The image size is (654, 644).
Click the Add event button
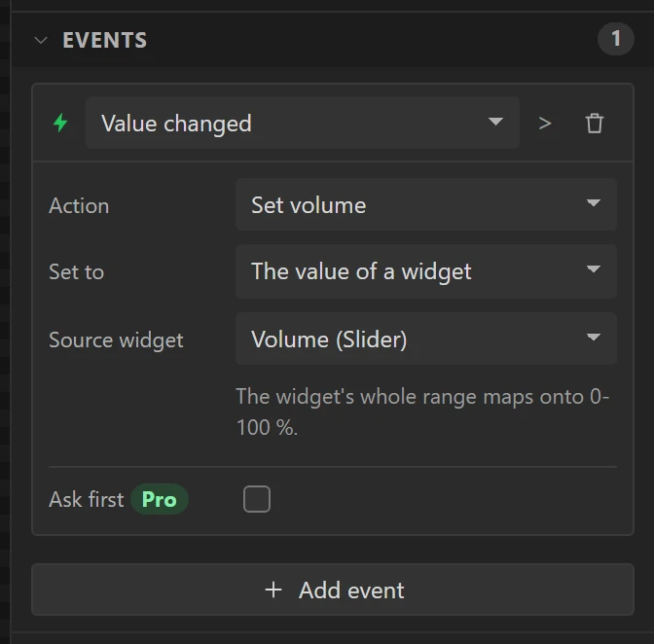[333, 590]
